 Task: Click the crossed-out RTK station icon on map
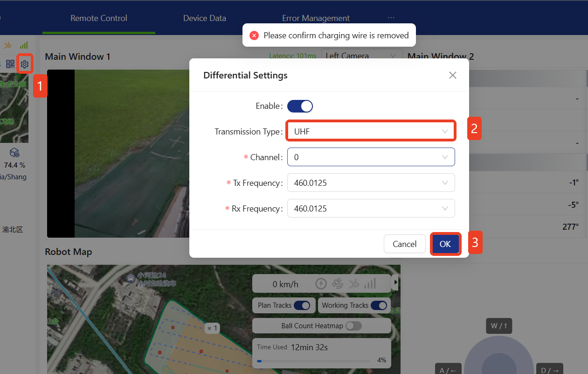(354, 283)
